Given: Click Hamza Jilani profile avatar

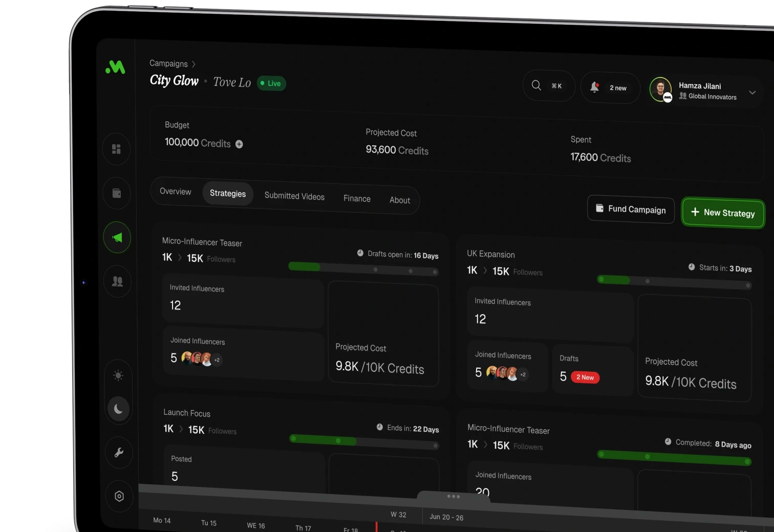Looking at the screenshot, I should 661,90.
